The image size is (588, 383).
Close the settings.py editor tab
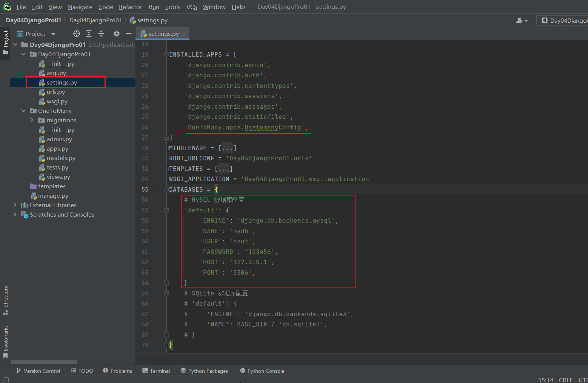click(x=184, y=34)
